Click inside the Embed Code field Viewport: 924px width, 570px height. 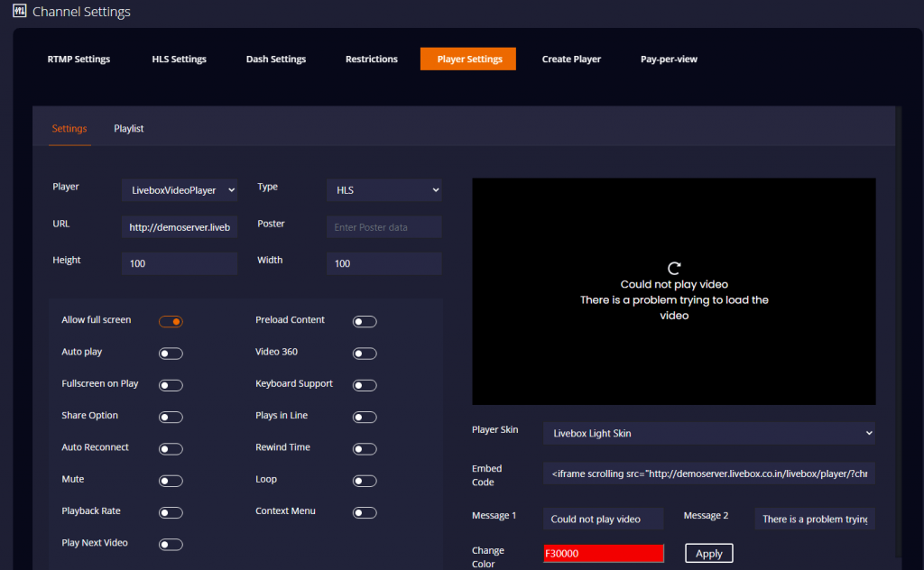coord(708,473)
